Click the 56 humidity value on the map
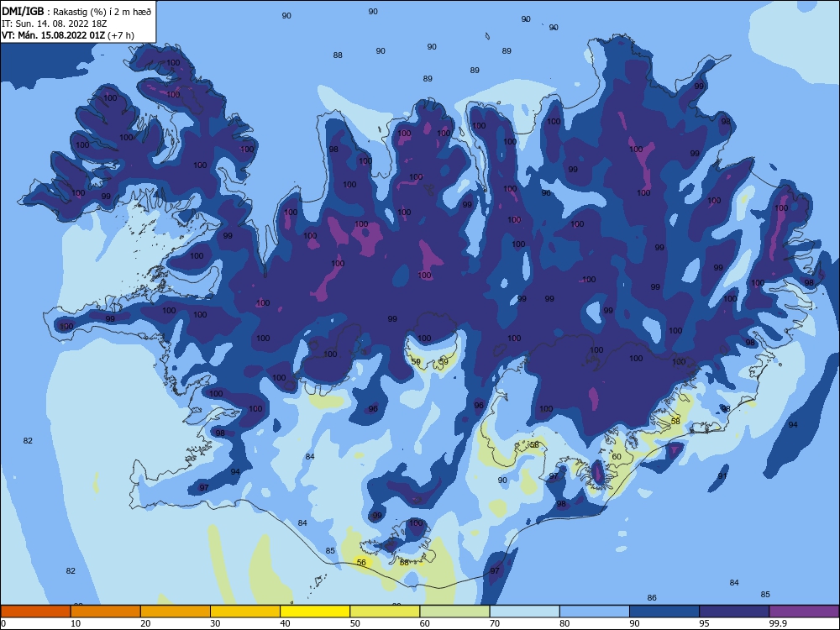840x630 pixels. [361, 562]
